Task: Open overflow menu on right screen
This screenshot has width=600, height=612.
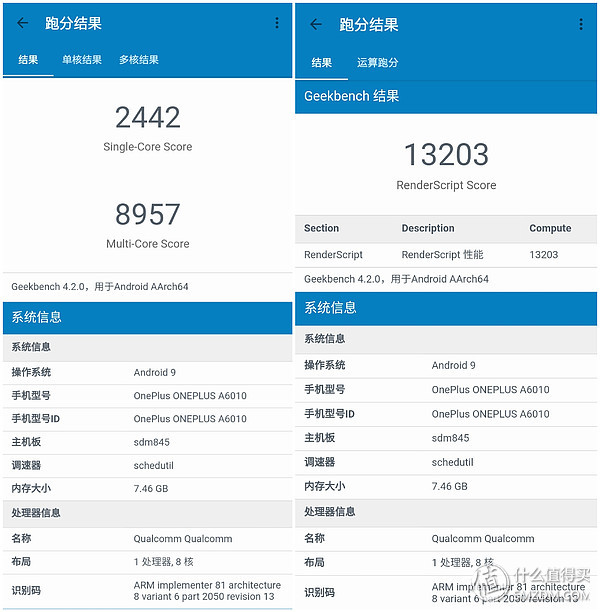Action: pos(581,24)
